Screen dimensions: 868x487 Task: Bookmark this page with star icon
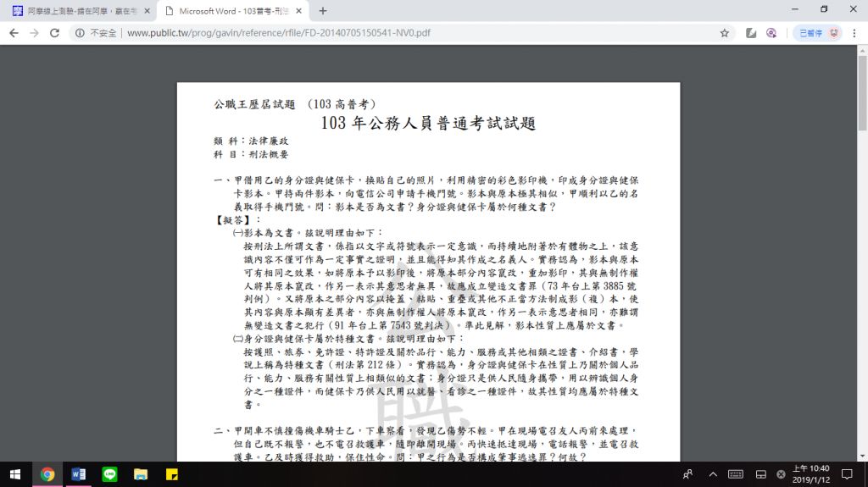pyautogui.click(x=725, y=33)
